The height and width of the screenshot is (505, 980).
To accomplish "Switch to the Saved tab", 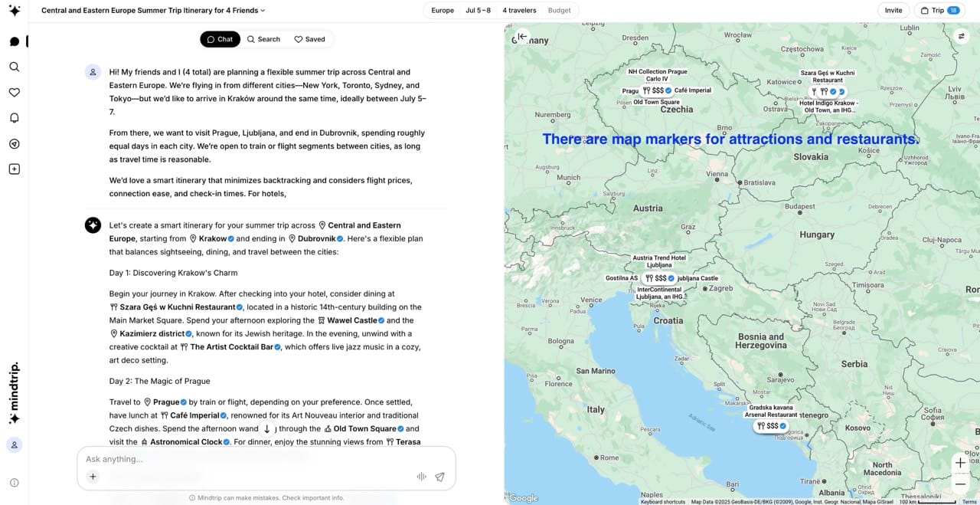I will (309, 39).
